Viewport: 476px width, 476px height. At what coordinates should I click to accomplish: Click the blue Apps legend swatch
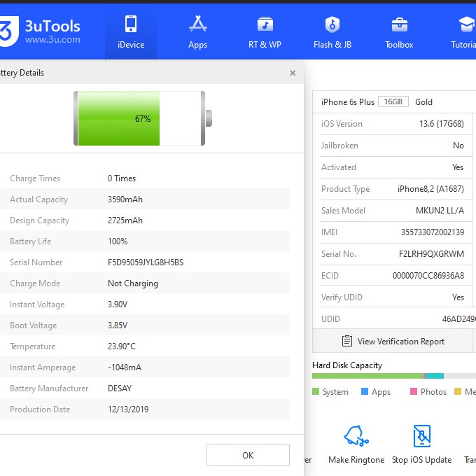pos(365,391)
